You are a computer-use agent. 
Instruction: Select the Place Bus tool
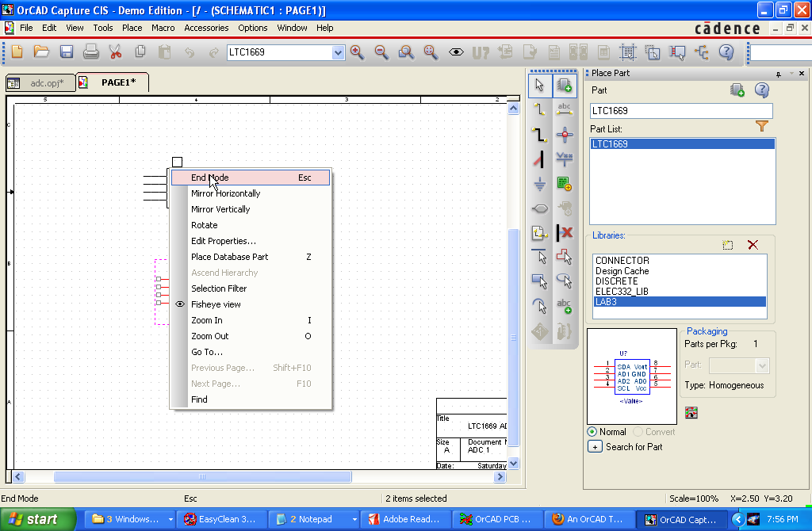click(539, 135)
